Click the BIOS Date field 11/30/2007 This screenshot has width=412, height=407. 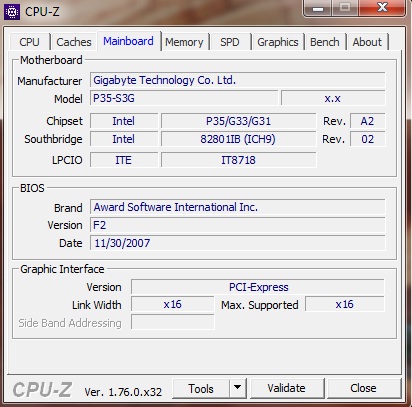point(237,243)
